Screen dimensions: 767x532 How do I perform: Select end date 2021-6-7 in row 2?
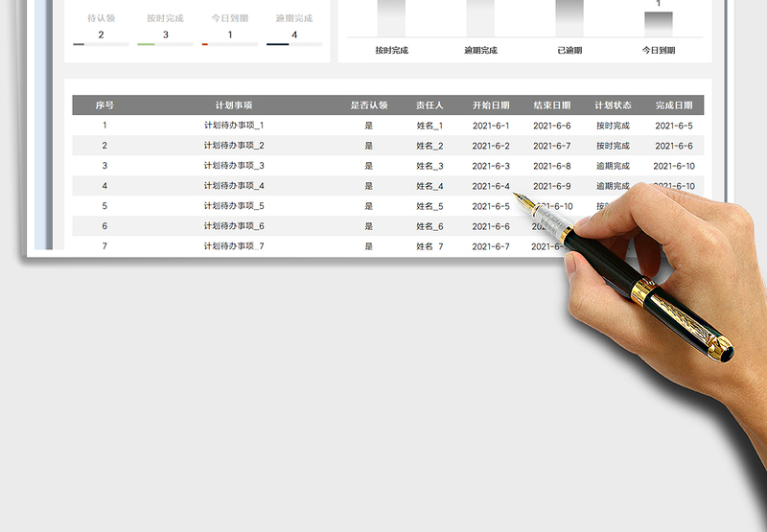point(552,146)
